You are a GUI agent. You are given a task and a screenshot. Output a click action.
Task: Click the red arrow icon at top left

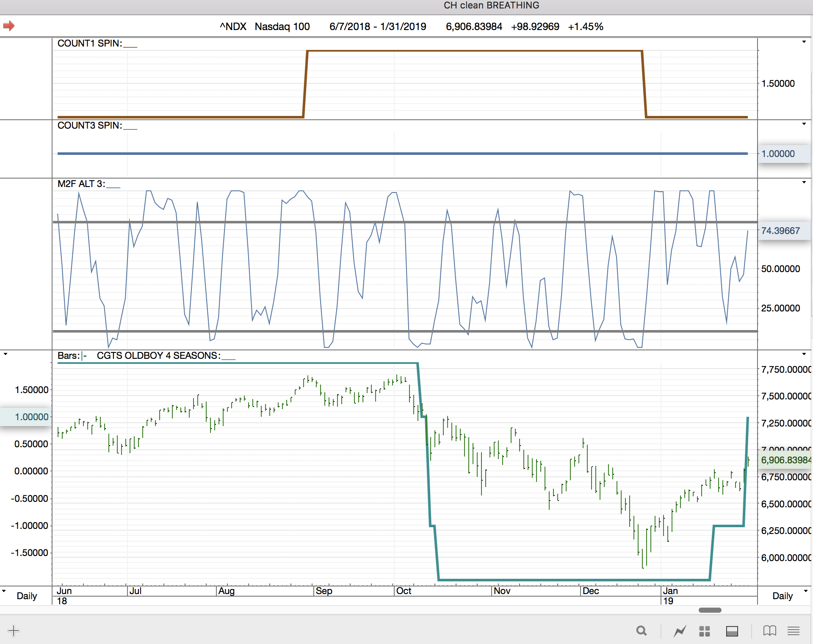pos(9,26)
